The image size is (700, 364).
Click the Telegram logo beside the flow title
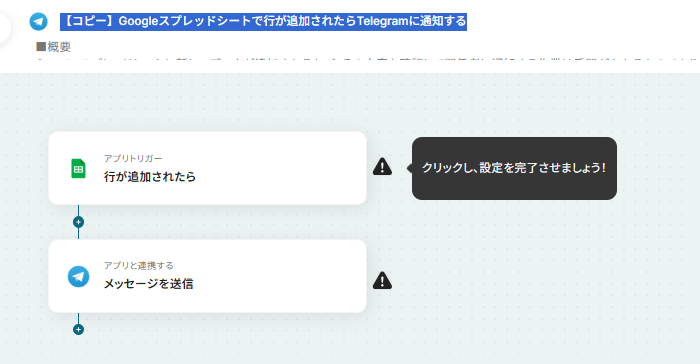tap(38, 21)
